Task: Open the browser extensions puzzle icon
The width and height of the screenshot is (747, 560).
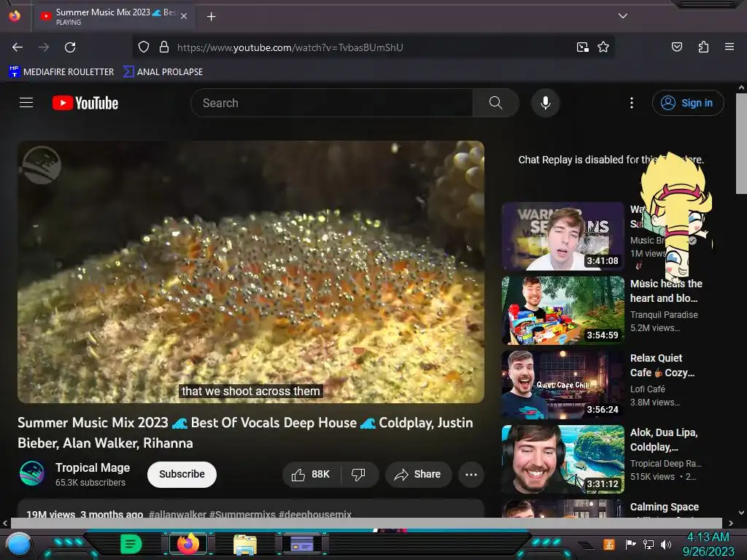Action: (703, 47)
